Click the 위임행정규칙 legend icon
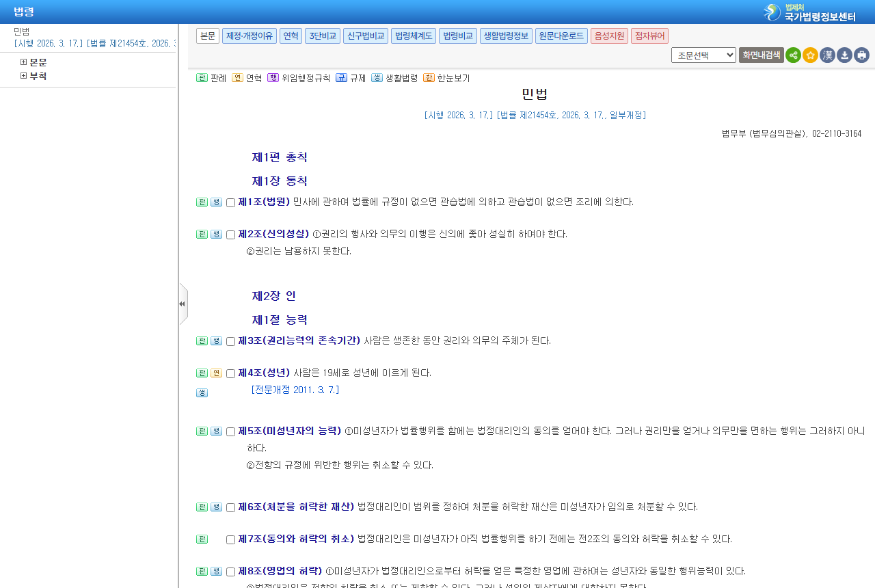Viewport: 875px width, 588px height. coord(273,78)
